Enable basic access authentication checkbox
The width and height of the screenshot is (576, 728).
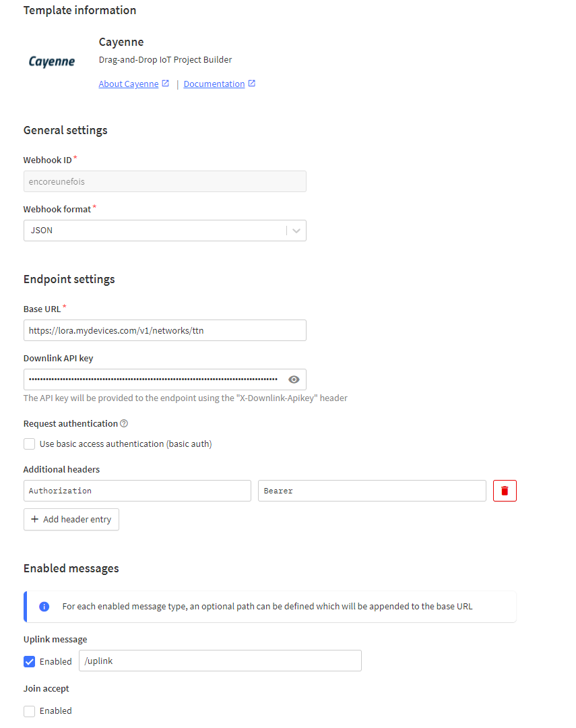point(29,444)
